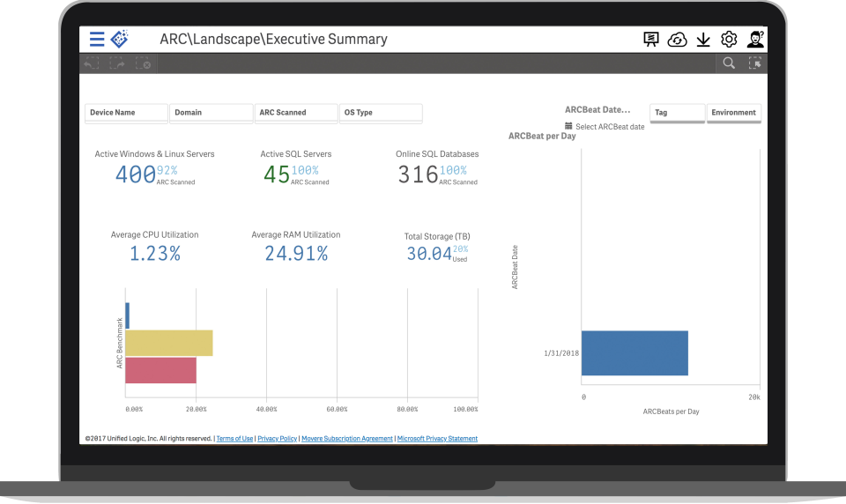Click the 24.91% Average RAM Utilization value
The image size is (846, 504).
296,253
